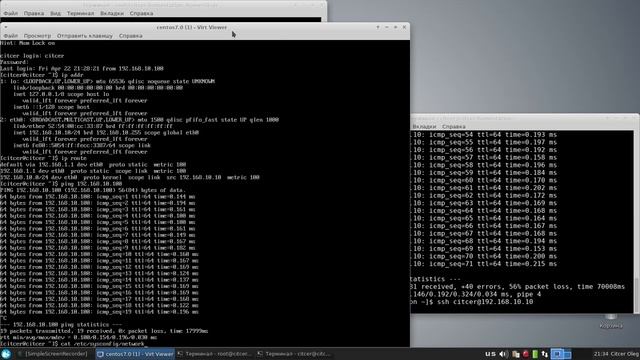Screen dimensions: 640x360
Task: Open Справка menu in right terminal window
Action: pos(453,127)
